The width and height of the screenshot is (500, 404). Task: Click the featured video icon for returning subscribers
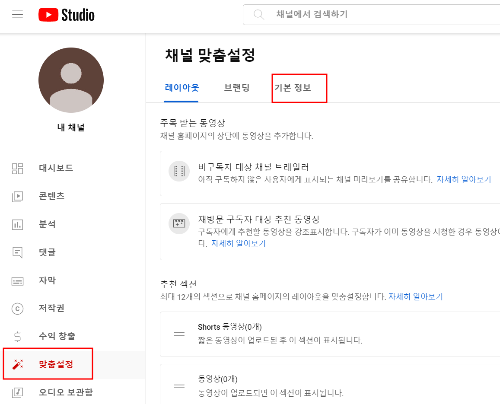179,224
